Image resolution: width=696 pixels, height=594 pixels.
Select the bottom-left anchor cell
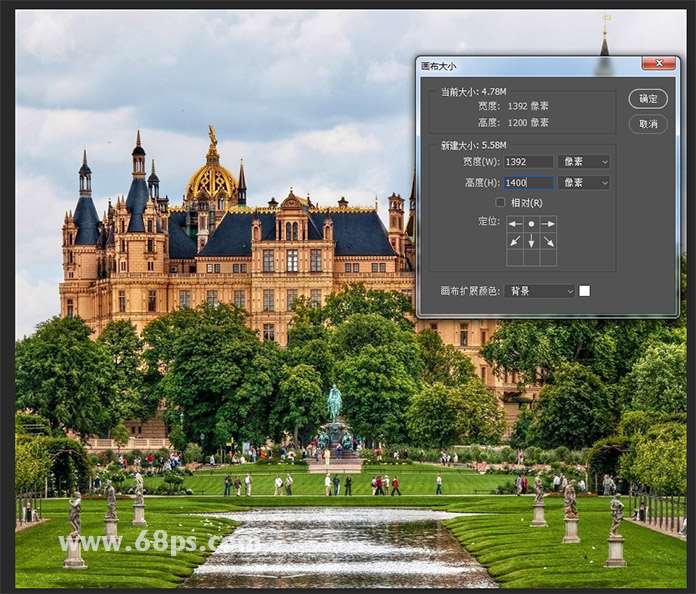pos(515,258)
